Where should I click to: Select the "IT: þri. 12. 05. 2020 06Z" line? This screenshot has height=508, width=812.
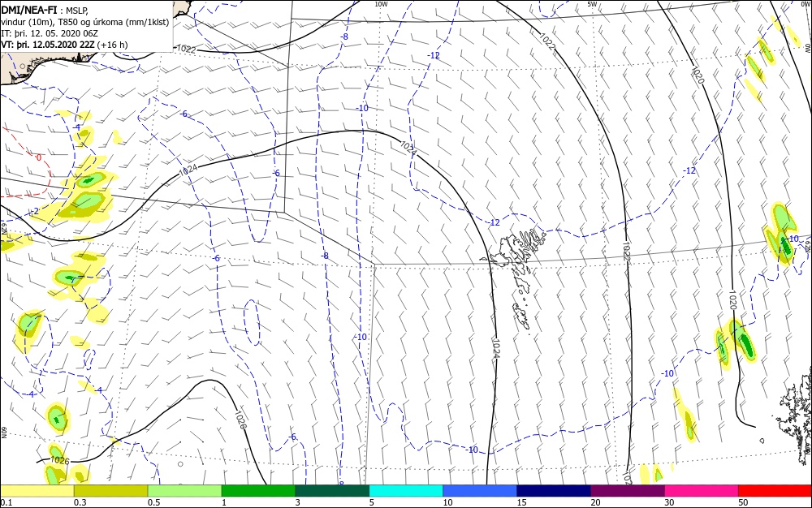coord(50,33)
